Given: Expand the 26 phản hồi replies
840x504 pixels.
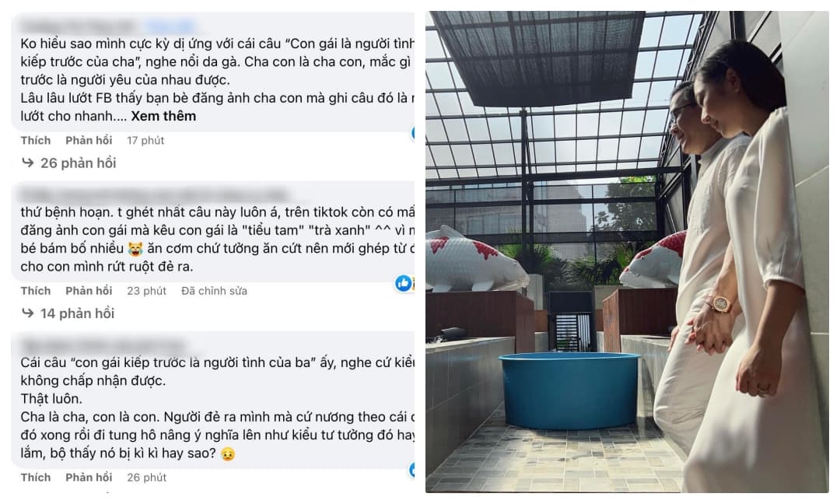Looking at the screenshot, I should click(x=79, y=163).
